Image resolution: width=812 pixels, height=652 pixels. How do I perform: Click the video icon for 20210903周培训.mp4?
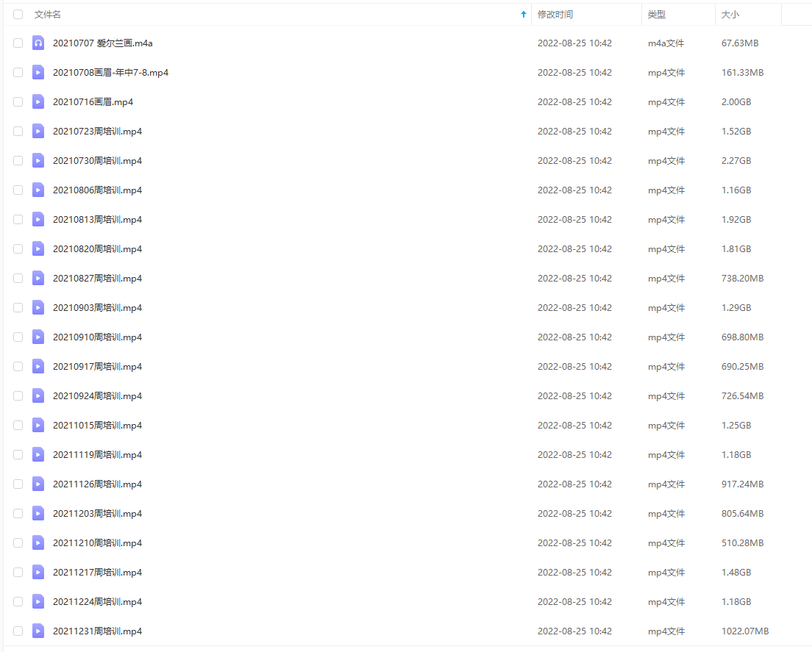pos(38,307)
